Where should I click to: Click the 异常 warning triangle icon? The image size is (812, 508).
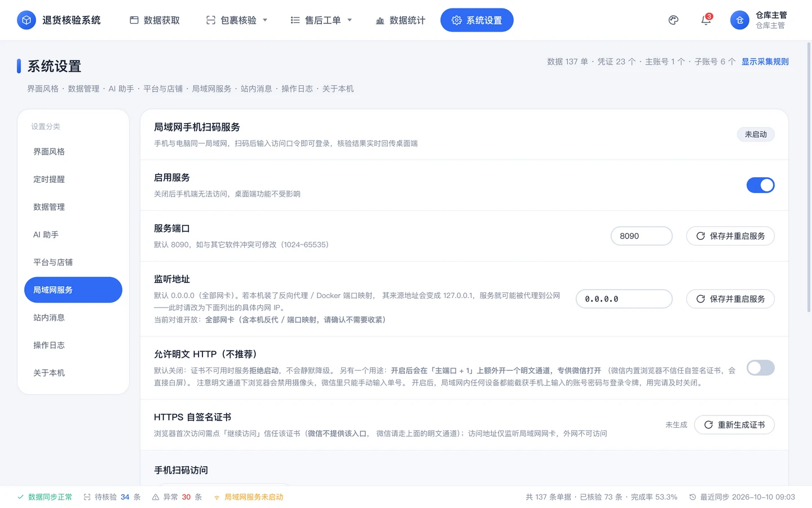click(x=156, y=497)
